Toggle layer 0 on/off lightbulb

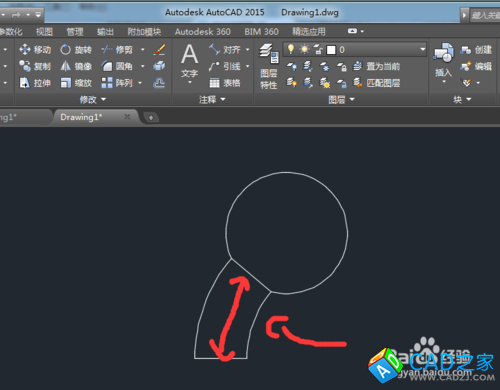coord(291,49)
